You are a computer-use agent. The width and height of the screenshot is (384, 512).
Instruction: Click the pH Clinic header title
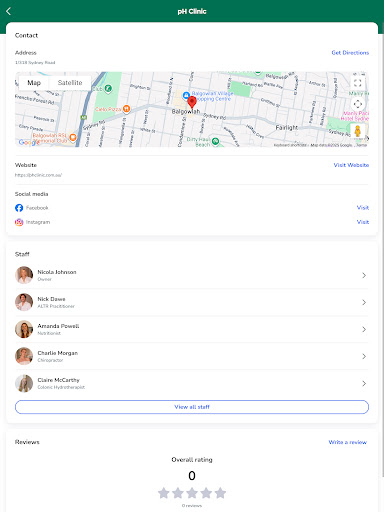pyautogui.click(x=192, y=11)
